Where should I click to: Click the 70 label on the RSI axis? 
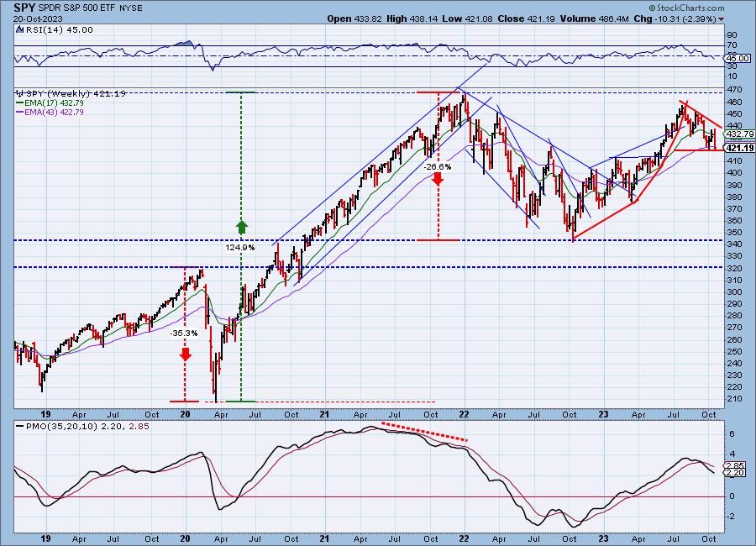click(732, 45)
